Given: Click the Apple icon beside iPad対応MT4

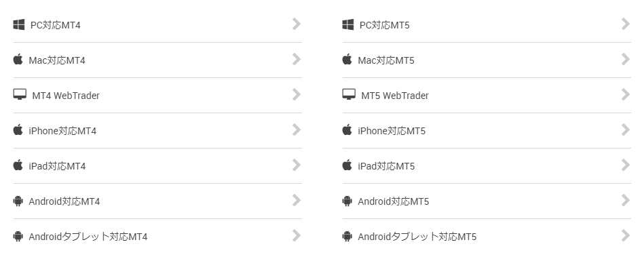Looking at the screenshot, I should (x=18, y=165).
